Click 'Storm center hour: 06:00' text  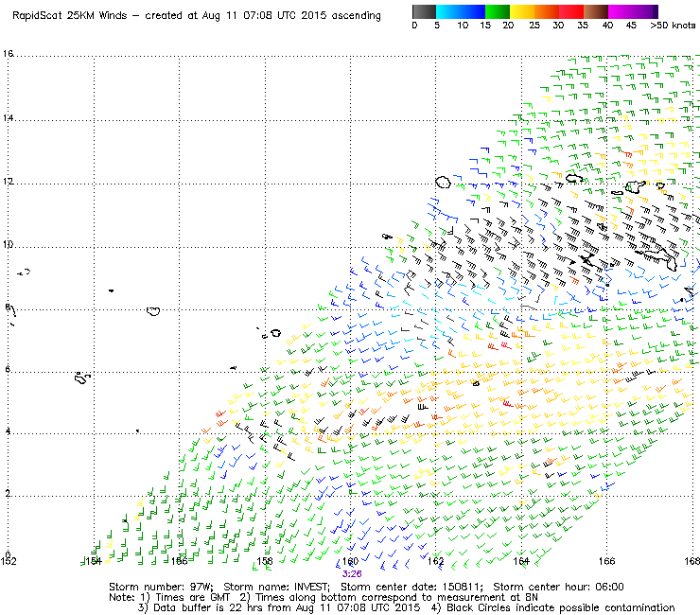point(558,587)
